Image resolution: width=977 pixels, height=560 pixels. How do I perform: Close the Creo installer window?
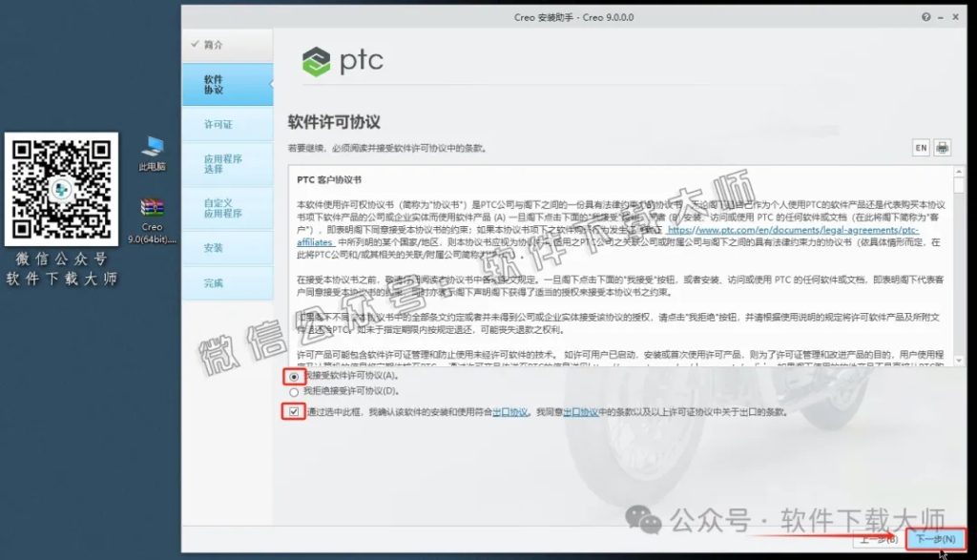tap(955, 17)
